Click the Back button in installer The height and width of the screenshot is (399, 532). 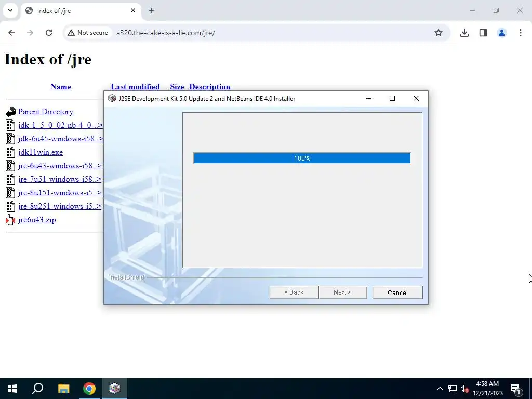pyautogui.click(x=294, y=292)
